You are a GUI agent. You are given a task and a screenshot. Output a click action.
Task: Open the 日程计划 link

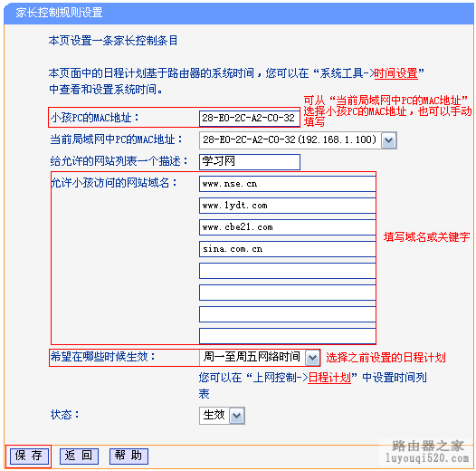point(329,378)
